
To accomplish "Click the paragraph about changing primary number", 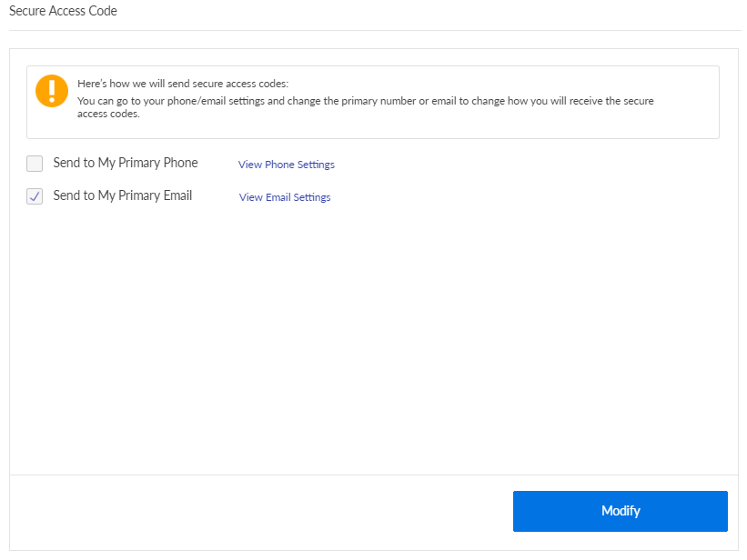I will coord(364,101).
